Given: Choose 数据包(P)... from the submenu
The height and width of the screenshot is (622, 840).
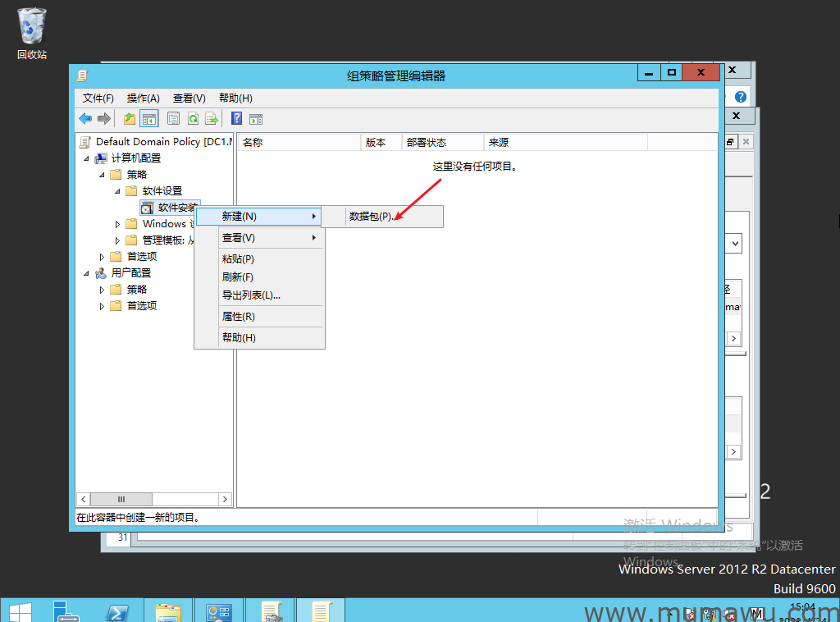Looking at the screenshot, I should click(371, 217).
